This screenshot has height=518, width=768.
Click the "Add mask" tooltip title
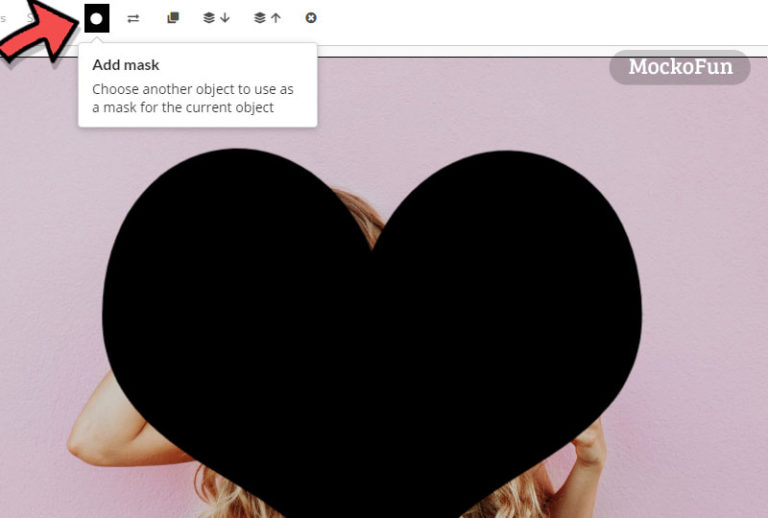point(126,65)
